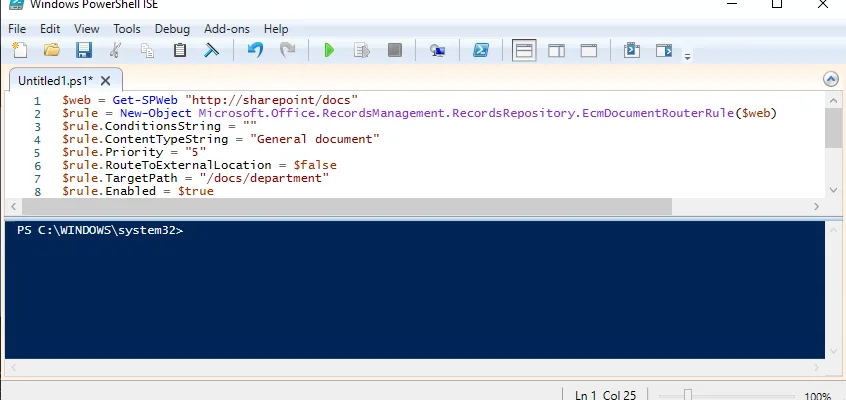Click the console pane up scroll arrow
Screen dimensions: 846x400
tap(833, 230)
